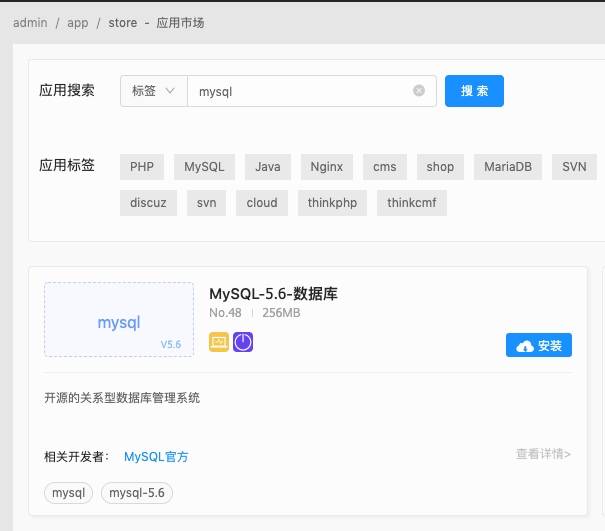Viewport: 605px width, 531px height.
Task: Select the MySQL tag
Action: (x=204, y=167)
